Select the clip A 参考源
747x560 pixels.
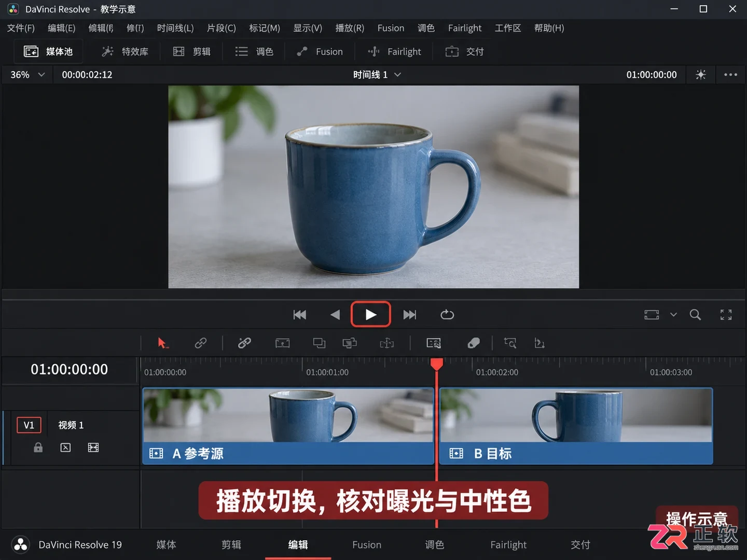[288, 426]
